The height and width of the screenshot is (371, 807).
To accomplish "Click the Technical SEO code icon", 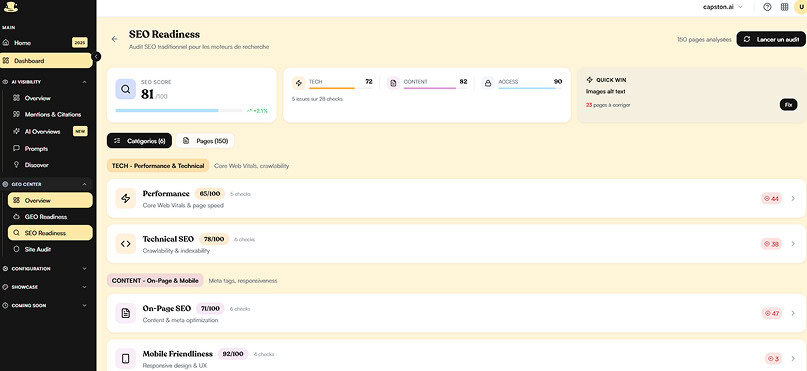I will pos(126,244).
